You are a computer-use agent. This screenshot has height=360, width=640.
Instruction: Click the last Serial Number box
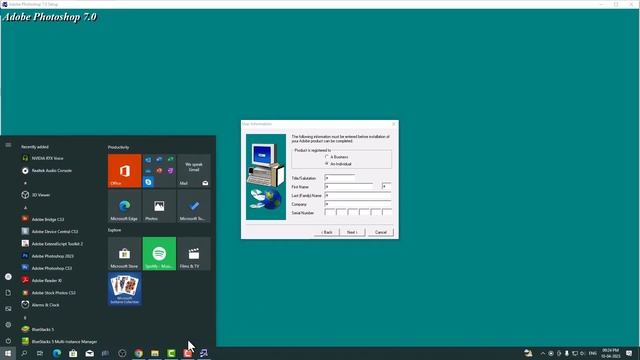pyautogui.click(x=387, y=213)
